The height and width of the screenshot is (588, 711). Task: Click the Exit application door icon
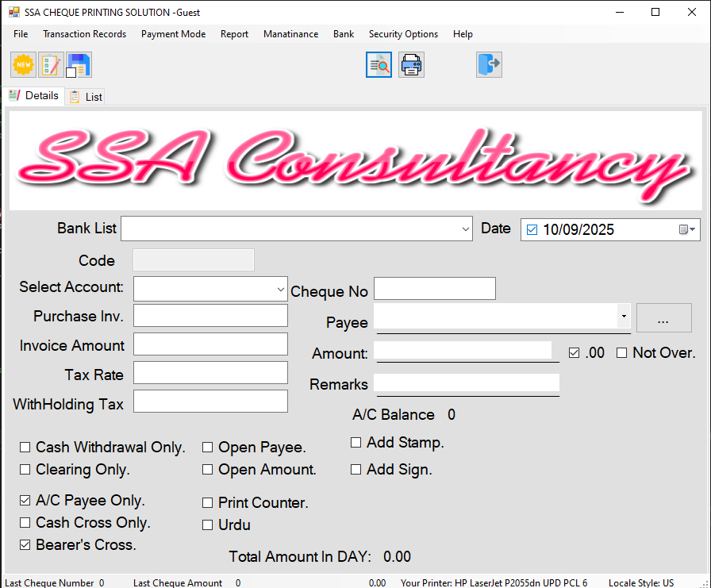tap(489, 64)
